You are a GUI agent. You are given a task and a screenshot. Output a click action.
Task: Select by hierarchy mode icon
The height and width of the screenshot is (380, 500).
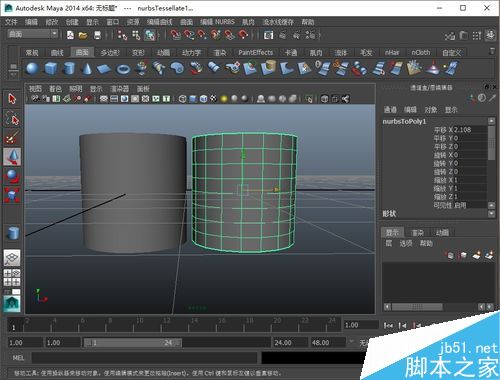(122, 35)
